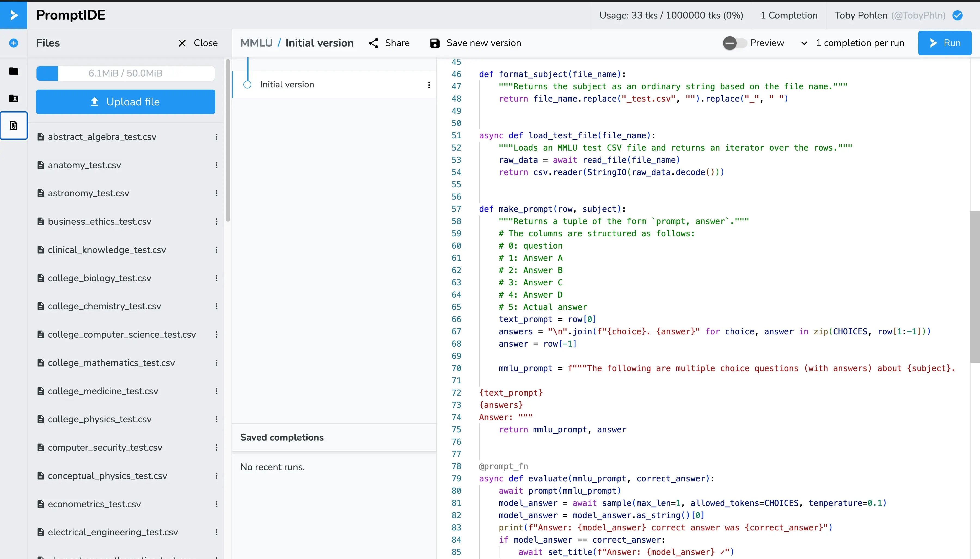This screenshot has width=980, height=559.
Task: Click the code editor vertical scrollbar
Action: click(x=975, y=287)
